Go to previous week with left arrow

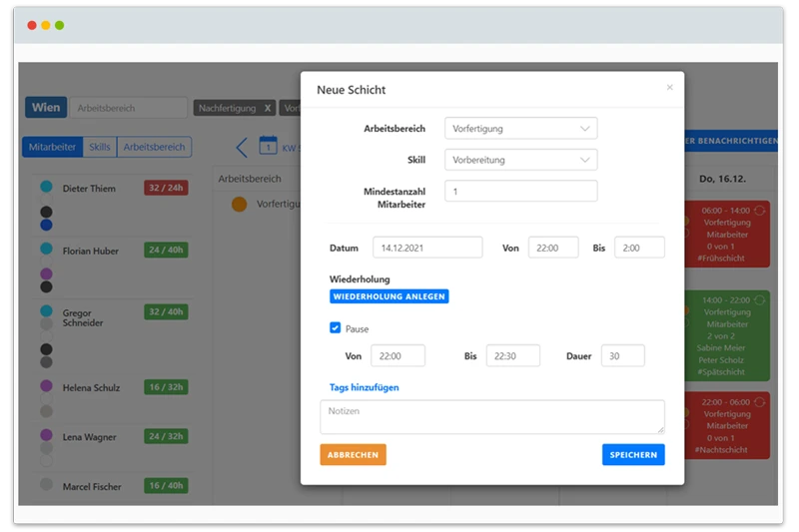point(241,148)
